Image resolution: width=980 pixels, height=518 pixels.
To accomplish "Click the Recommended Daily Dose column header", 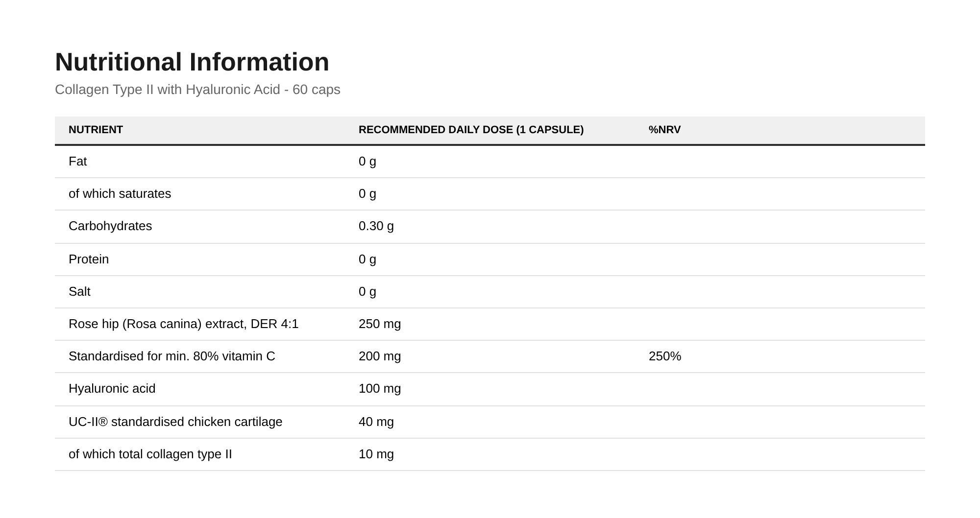I will click(471, 130).
